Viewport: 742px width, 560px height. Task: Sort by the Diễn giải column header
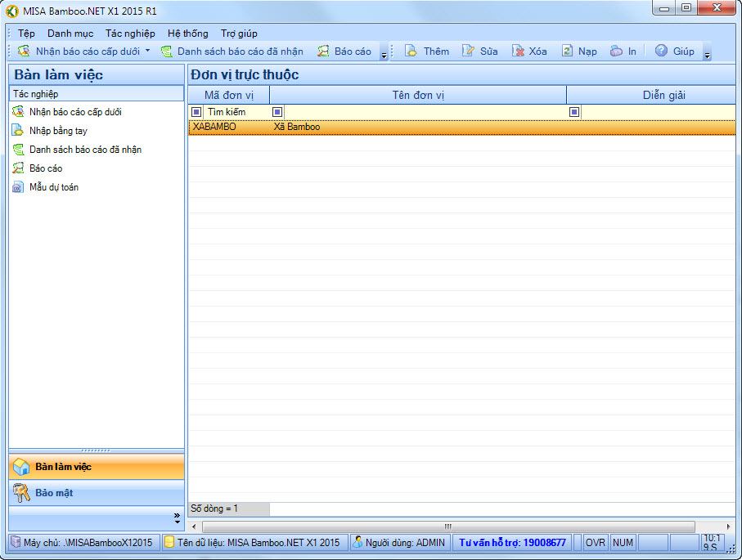[652, 95]
